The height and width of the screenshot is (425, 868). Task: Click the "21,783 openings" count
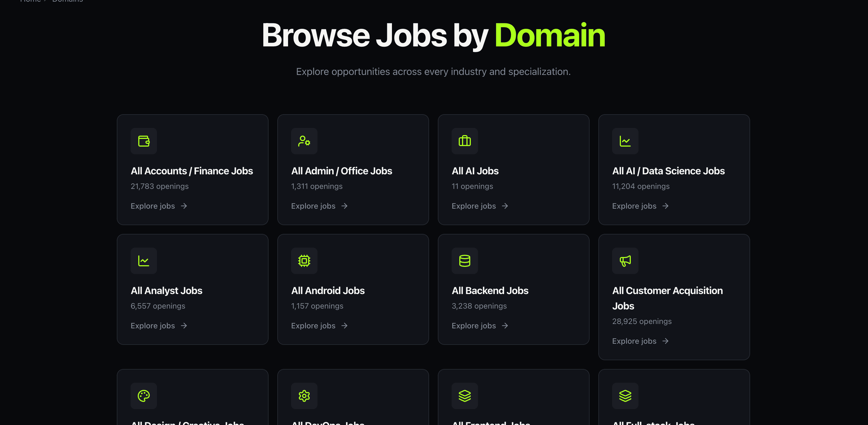point(160,186)
